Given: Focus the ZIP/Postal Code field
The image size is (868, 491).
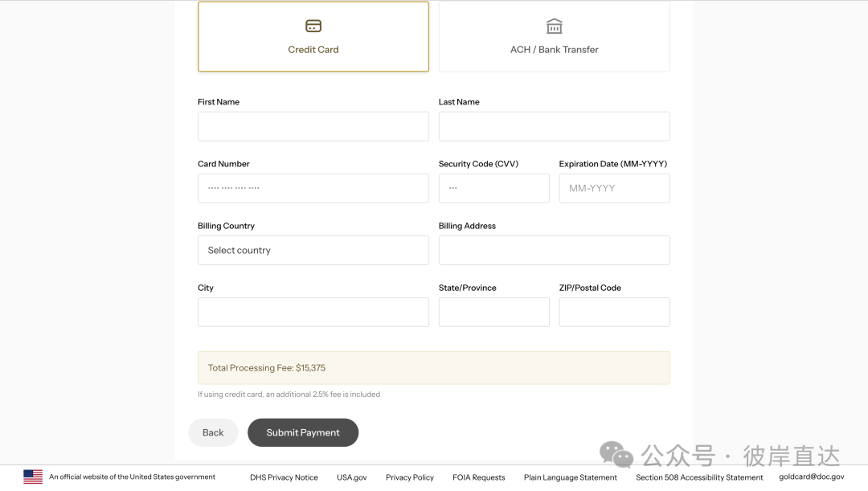Looking at the screenshot, I should [615, 313].
